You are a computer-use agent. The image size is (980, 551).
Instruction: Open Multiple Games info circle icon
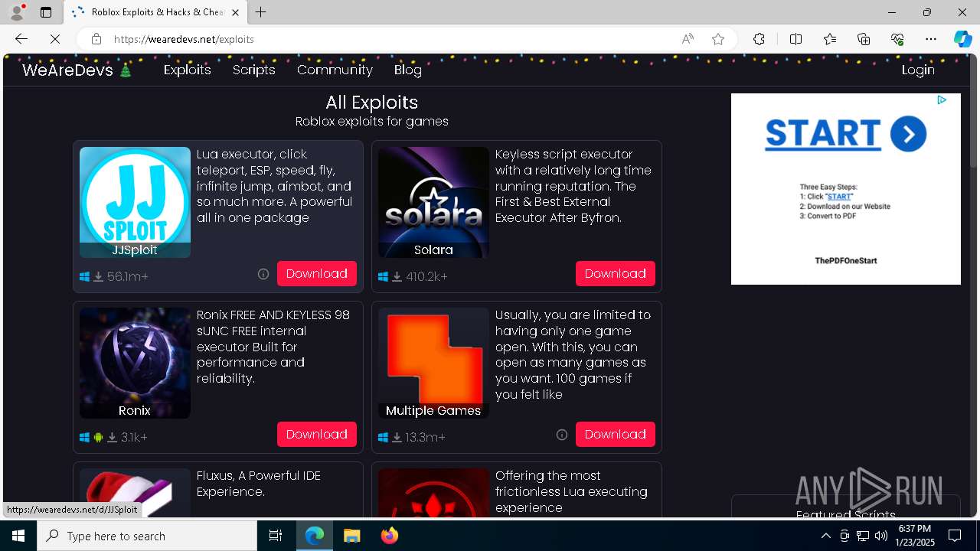coord(562,435)
